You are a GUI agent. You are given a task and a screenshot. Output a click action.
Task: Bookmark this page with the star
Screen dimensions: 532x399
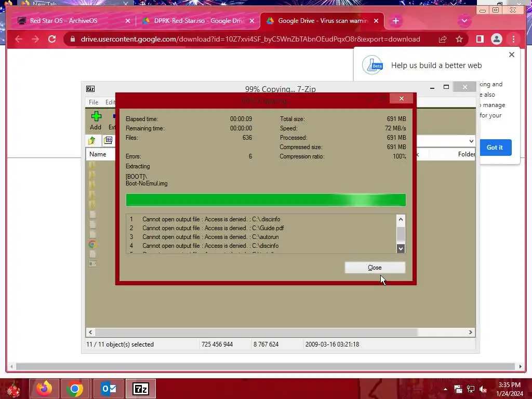pos(459,39)
